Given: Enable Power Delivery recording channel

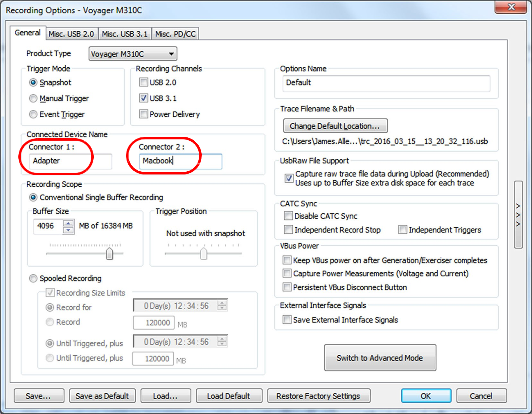Looking at the screenshot, I should point(143,114).
